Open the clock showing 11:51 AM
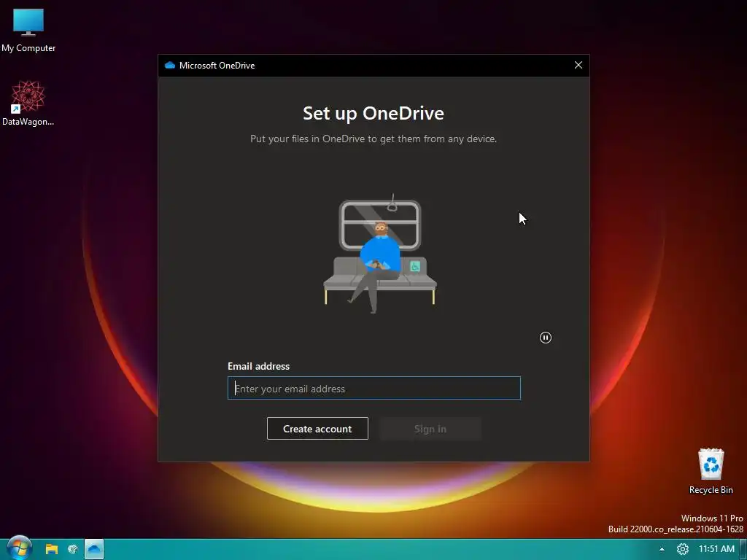 (x=716, y=549)
